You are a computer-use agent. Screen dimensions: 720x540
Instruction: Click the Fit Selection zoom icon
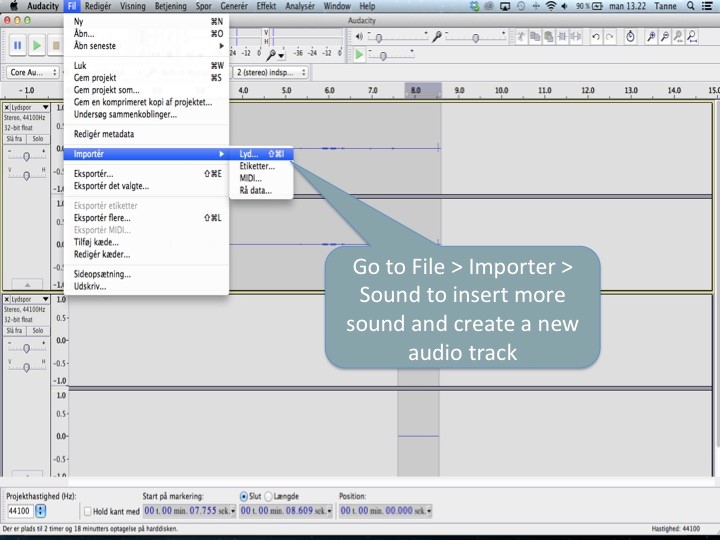pos(678,36)
